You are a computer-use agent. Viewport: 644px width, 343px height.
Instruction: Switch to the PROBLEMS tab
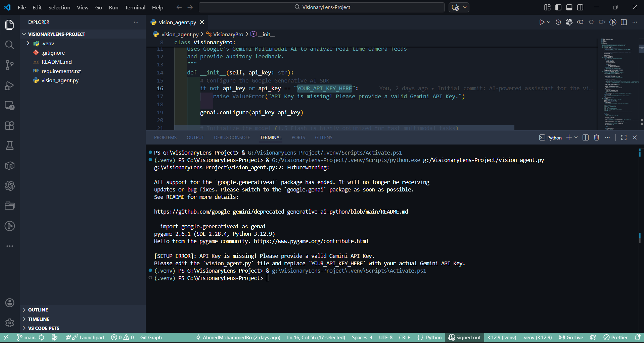click(x=165, y=137)
